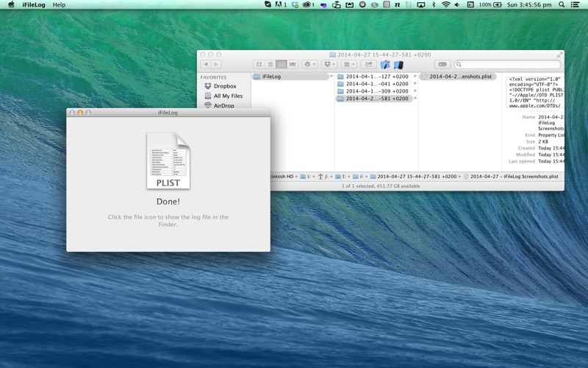The height and width of the screenshot is (368, 588).
Task: Select All My Files in sidebar
Action: click(228, 96)
